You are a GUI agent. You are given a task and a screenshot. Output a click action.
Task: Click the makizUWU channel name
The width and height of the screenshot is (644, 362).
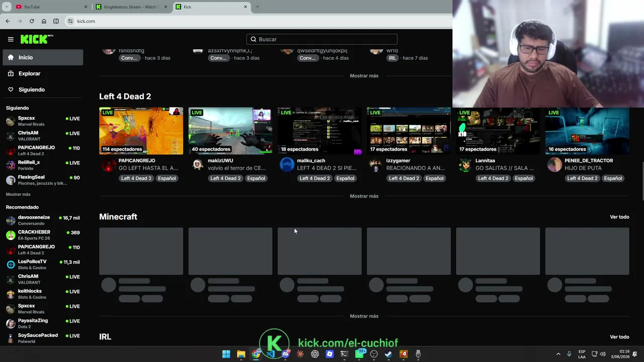click(x=220, y=160)
